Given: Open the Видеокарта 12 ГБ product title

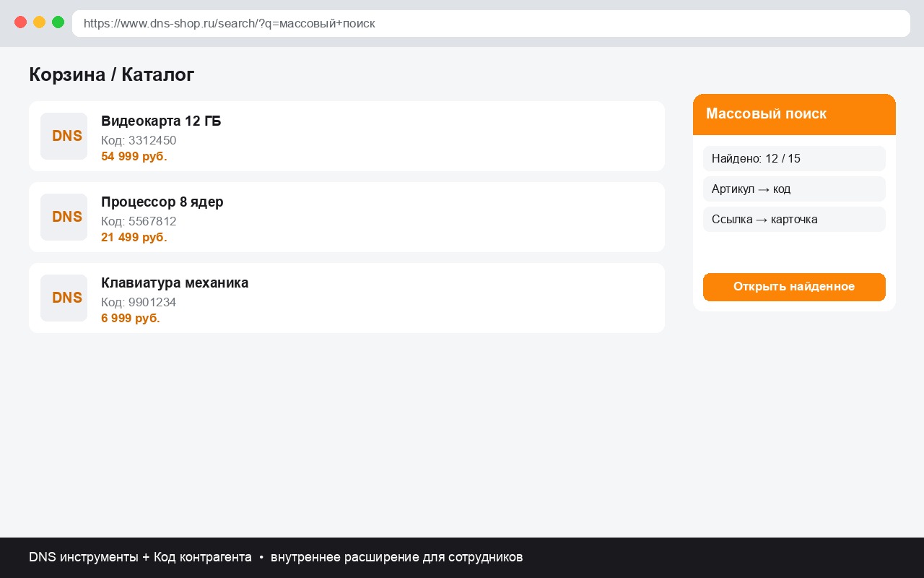Looking at the screenshot, I should coord(161,121).
